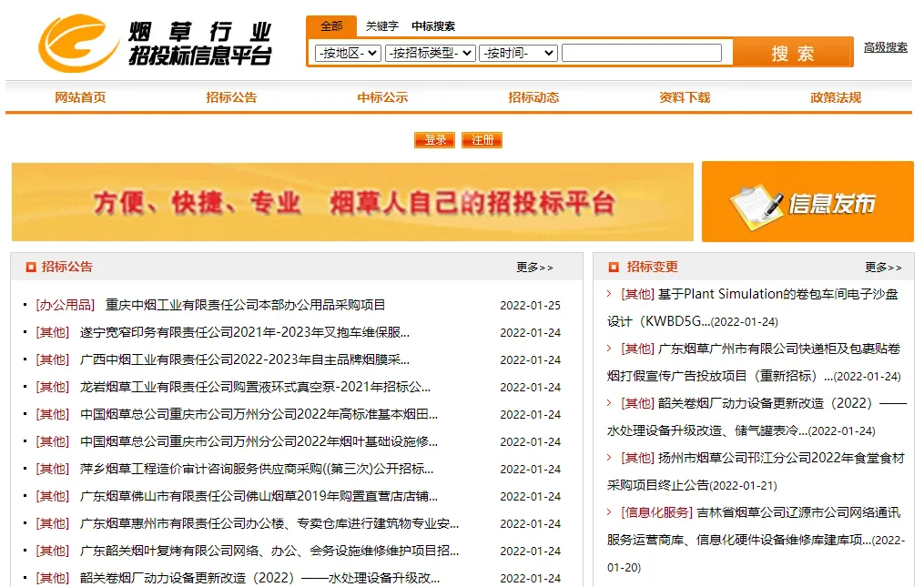Select the 全部 search tab

click(331, 26)
